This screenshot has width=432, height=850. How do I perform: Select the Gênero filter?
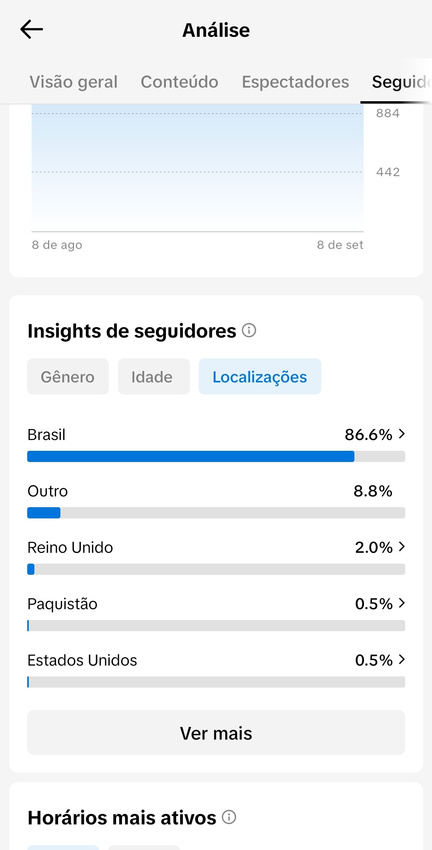tap(68, 376)
